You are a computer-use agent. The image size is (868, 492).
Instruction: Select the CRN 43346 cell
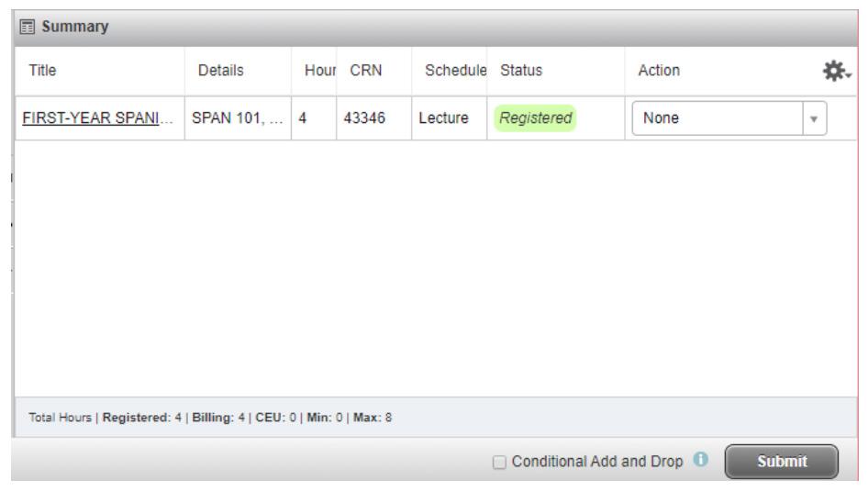tap(374, 118)
